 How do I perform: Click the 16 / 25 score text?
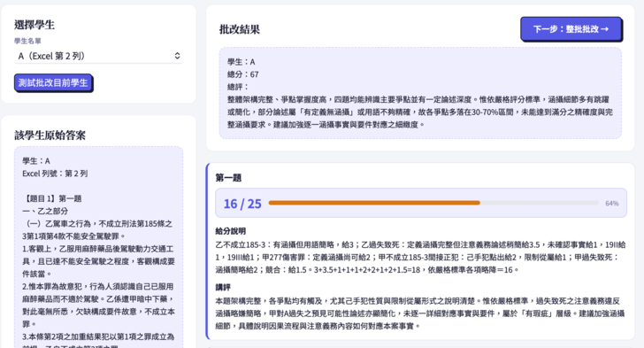(x=242, y=204)
